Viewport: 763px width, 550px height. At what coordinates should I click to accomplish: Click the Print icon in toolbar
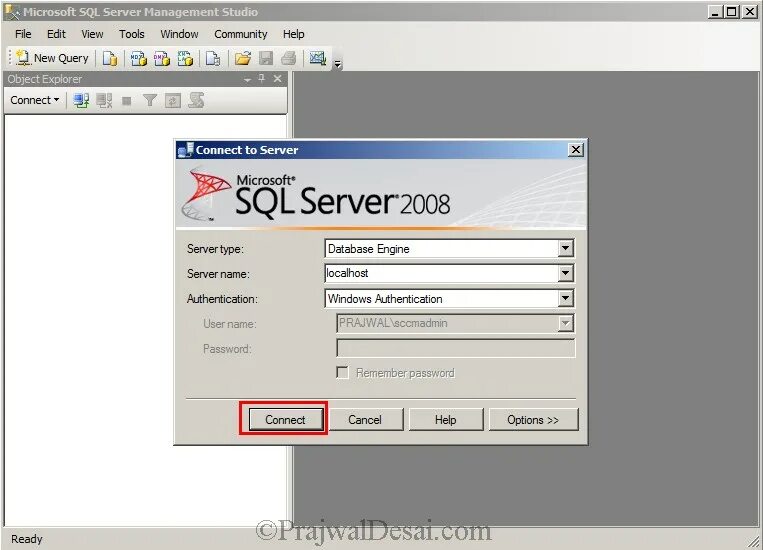pyautogui.click(x=289, y=58)
